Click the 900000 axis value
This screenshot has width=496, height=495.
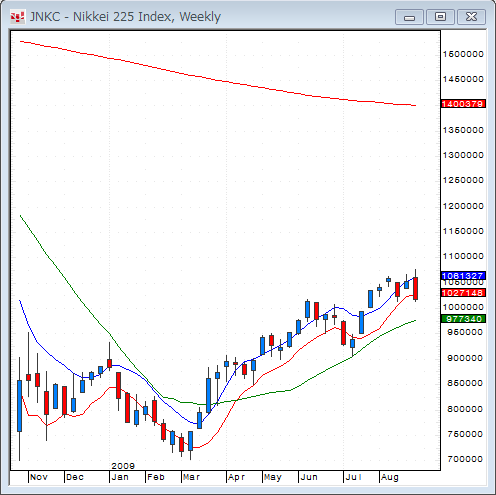point(465,358)
